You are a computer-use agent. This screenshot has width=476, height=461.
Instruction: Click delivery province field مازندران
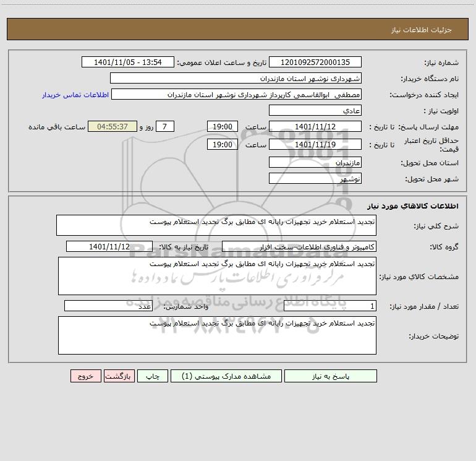[315, 162]
